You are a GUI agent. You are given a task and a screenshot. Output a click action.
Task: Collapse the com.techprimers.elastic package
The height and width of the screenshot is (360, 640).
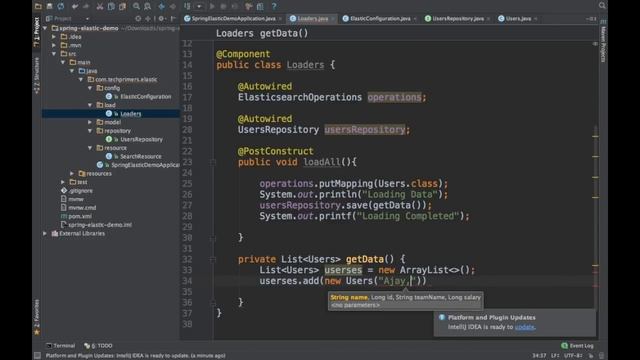(x=81, y=80)
